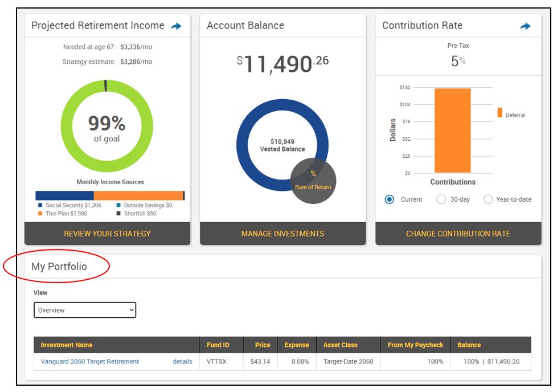Choose the Year-to-date radio option
The height and width of the screenshot is (392, 557).
coord(488,199)
